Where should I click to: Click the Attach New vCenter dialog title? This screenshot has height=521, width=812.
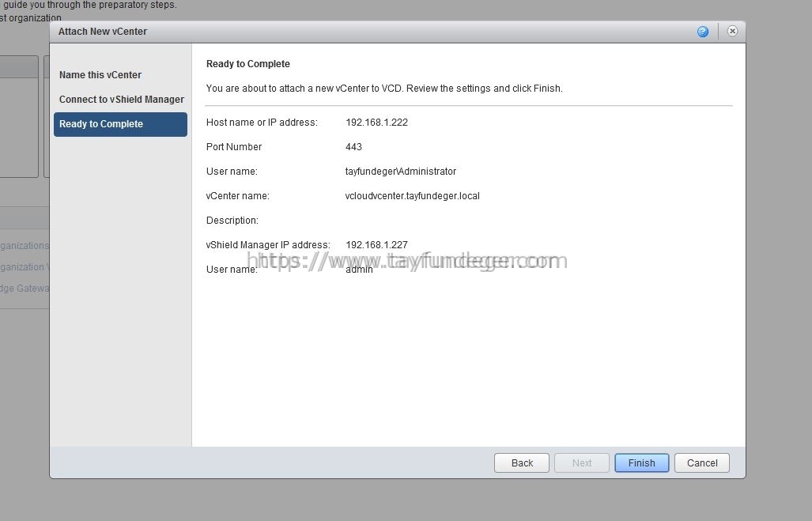[103, 32]
